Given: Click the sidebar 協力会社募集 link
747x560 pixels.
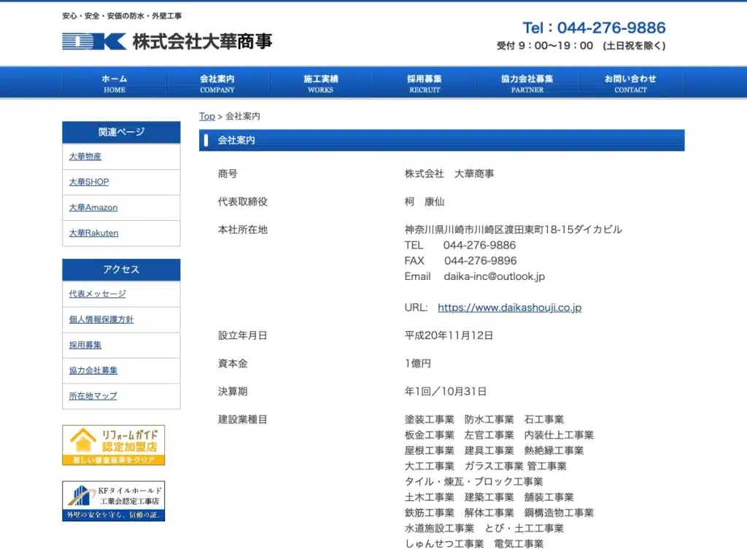Looking at the screenshot, I should 93,370.
